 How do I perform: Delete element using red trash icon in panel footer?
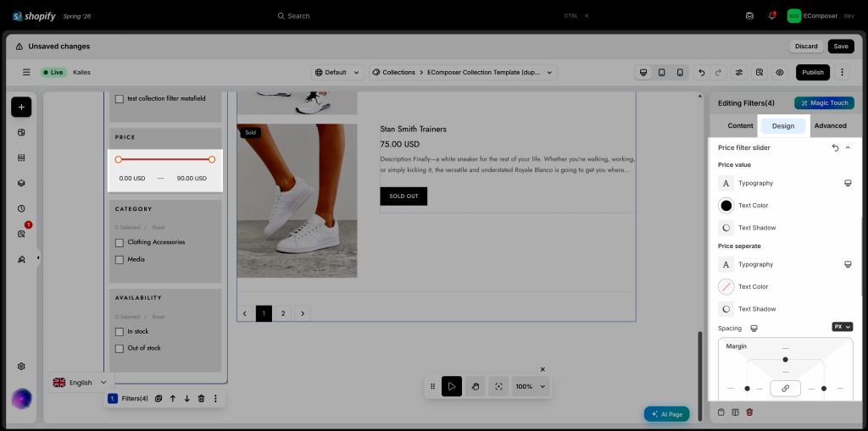(749, 412)
